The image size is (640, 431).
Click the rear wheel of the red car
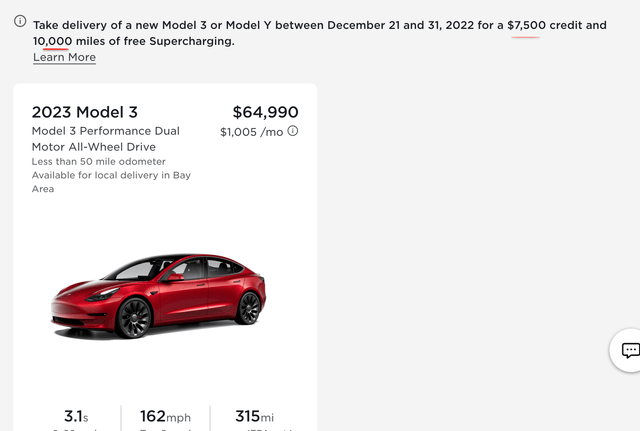(x=248, y=307)
